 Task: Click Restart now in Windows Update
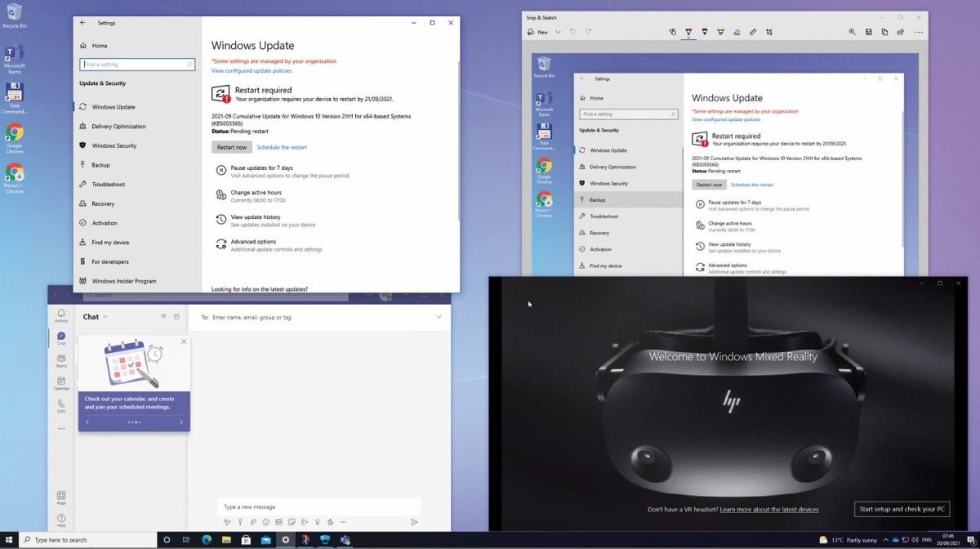point(232,147)
